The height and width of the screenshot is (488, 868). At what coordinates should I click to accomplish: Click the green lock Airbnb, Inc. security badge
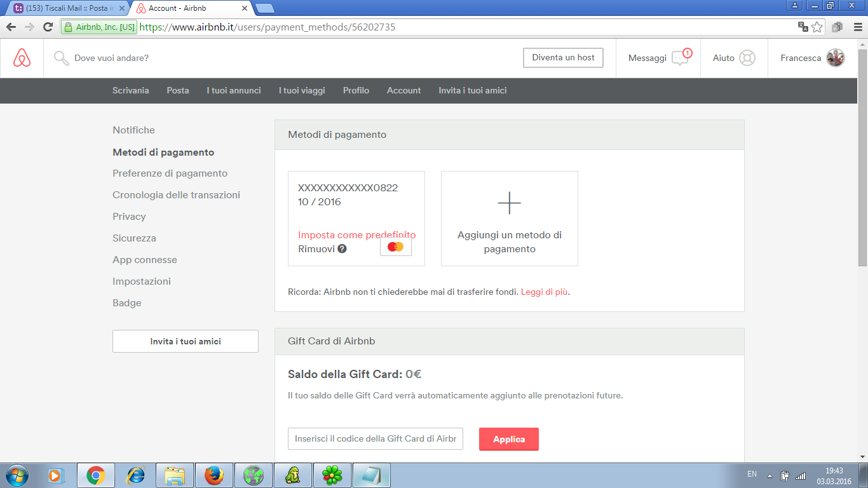pos(99,27)
